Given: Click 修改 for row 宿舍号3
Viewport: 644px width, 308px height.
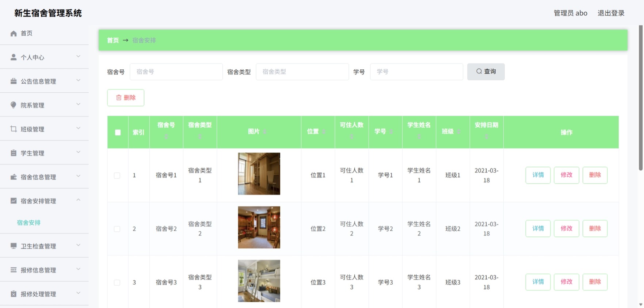Looking at the screenshot, I should coord(567,282).
